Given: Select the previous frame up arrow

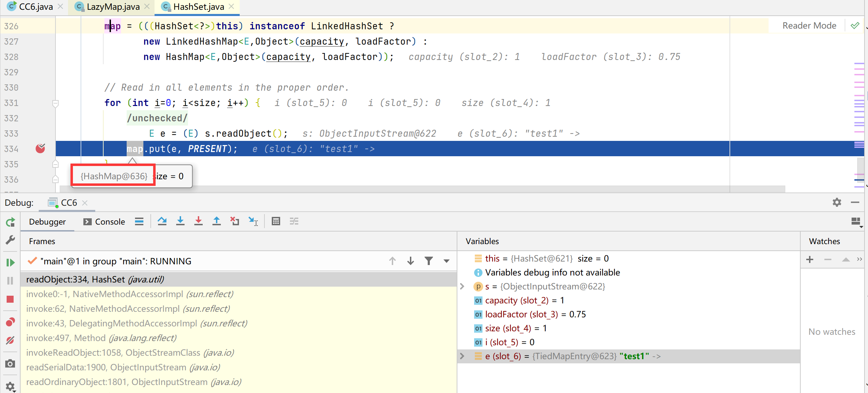Looking at the screenshot, I should pyautogui.click(x=392, y=261).
